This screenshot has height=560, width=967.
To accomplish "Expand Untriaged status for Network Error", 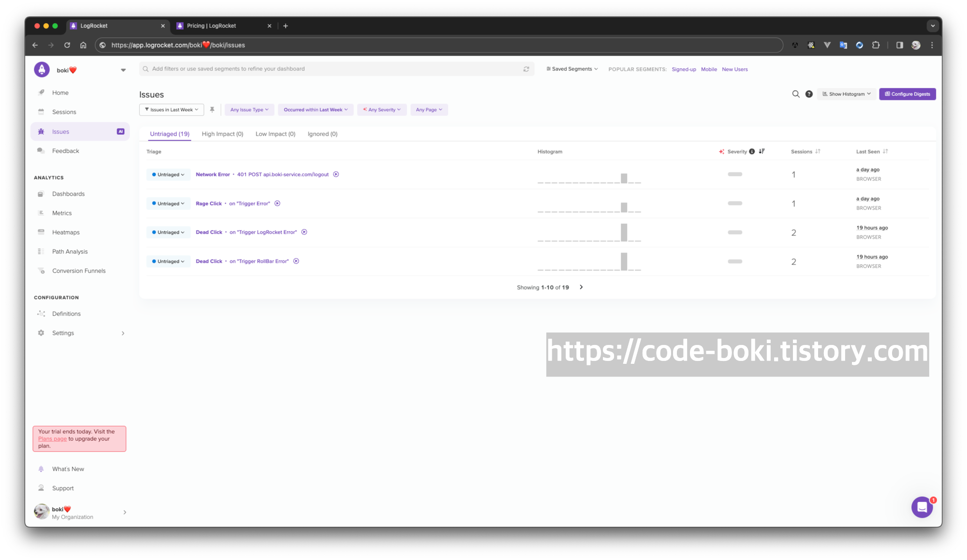I will (168, 174).
